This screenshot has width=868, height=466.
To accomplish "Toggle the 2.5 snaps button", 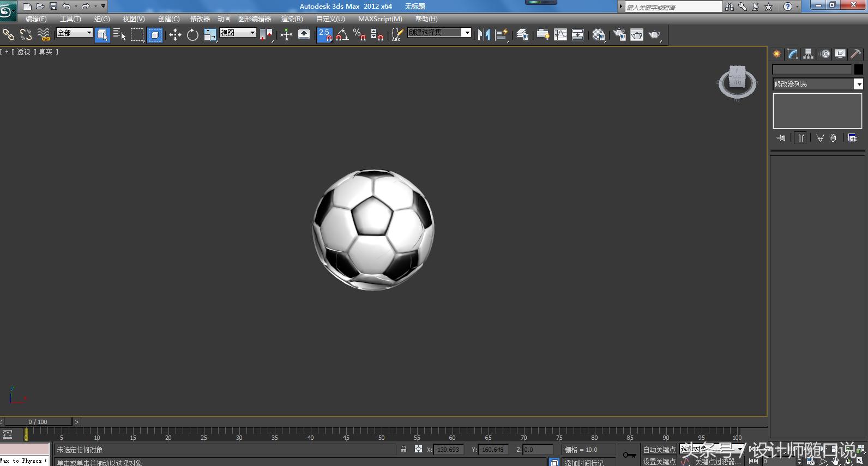I will click(324, 35).
